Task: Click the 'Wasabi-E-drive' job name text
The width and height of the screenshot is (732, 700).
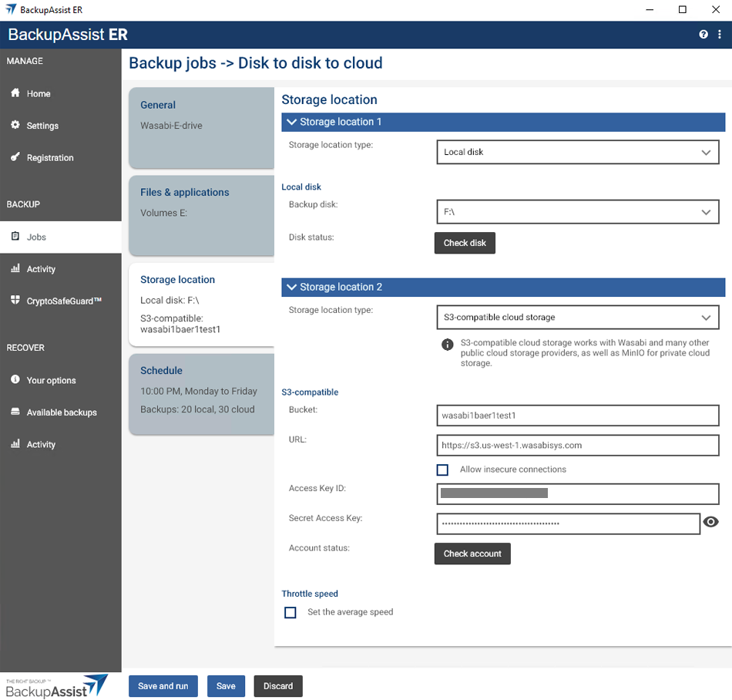Action: (171, 125)
